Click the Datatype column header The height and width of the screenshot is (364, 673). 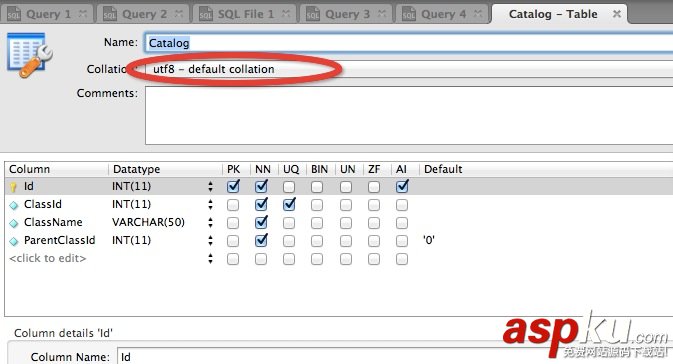pos(136,169)
